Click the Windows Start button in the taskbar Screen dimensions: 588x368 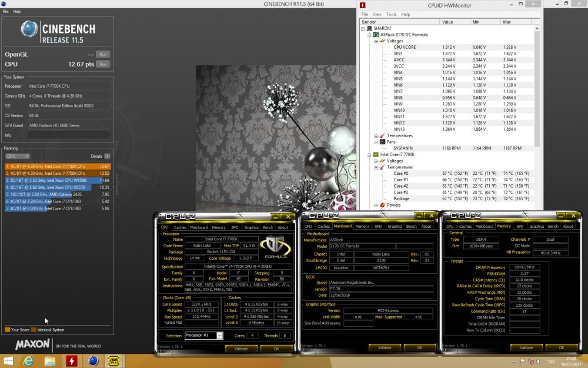pos(8,362)
